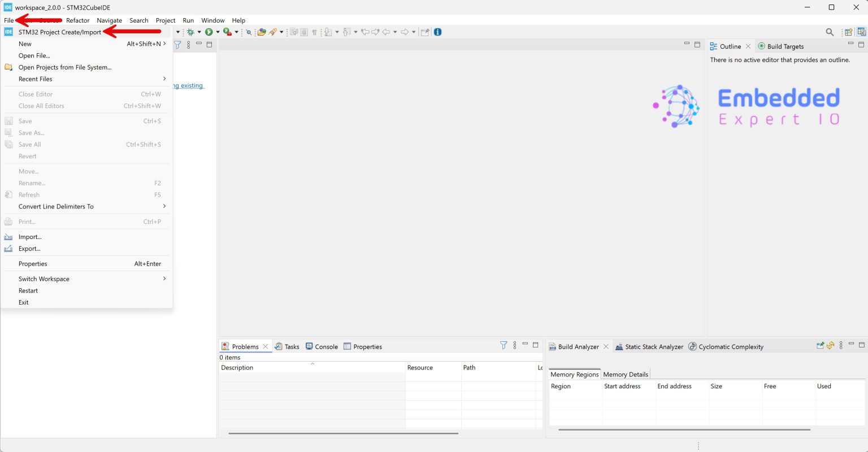Open the global Search magnifier icon
Viewport: 868px width, 452px height.
(x=830, y=32)
